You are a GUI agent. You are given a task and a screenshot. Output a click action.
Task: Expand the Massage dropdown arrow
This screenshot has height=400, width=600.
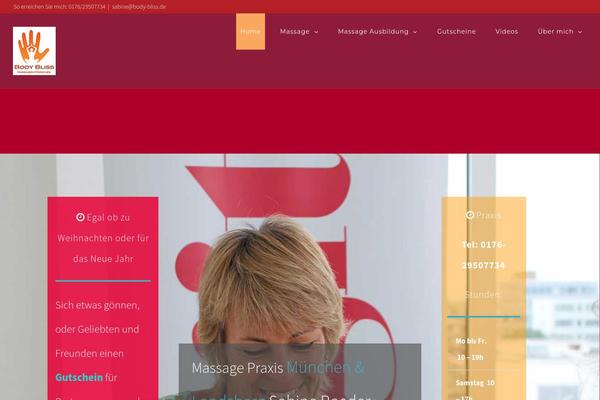[x=316, y=32]
